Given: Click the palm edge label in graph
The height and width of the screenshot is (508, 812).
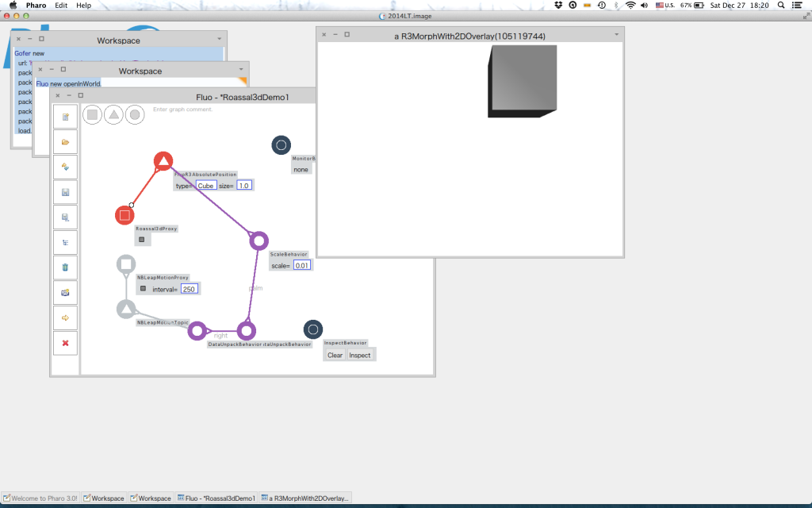Looking at the screenshot, I should [x=256, y=287].
